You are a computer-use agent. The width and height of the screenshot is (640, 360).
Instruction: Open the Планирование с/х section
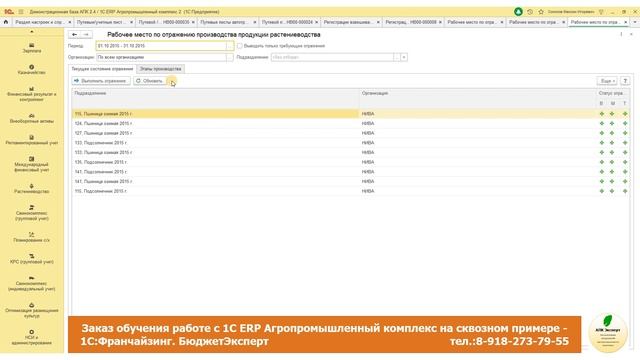coord(32,237)
